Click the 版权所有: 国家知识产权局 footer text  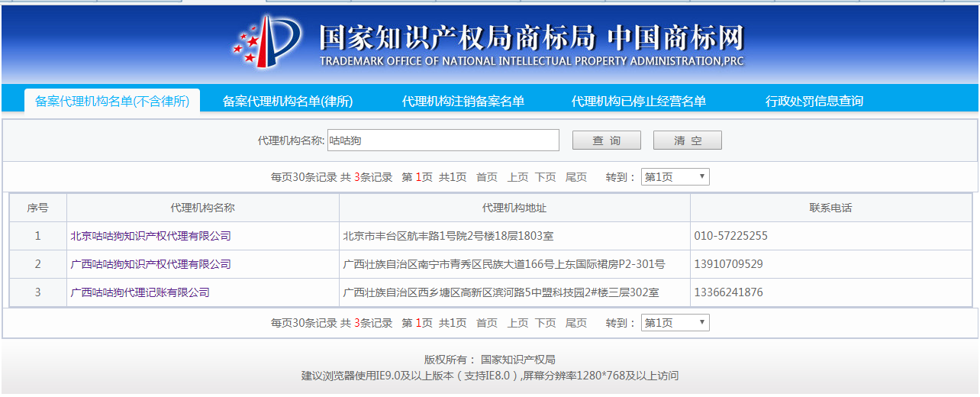point(490,360)
